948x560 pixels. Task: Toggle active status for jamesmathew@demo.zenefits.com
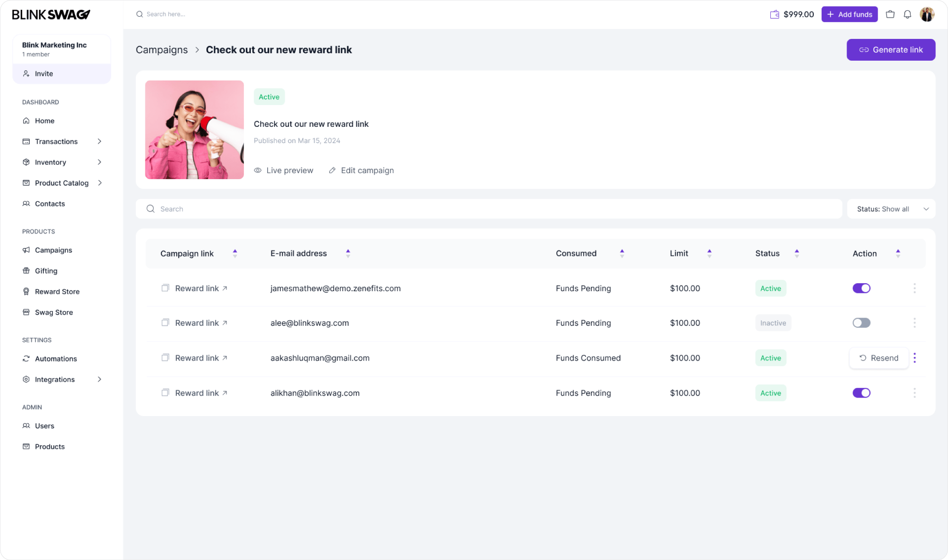pos(861,288)
